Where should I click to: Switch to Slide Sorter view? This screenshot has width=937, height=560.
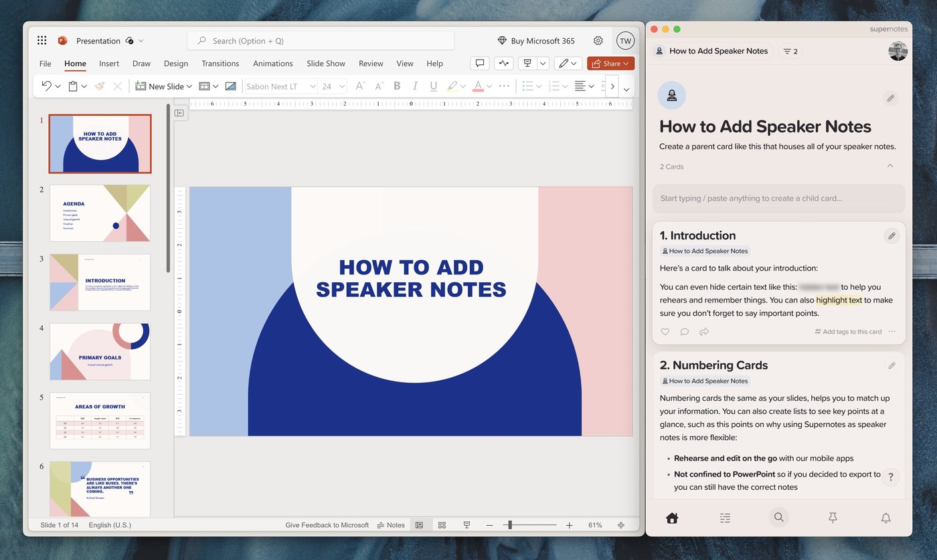click(x=442, y=525)
